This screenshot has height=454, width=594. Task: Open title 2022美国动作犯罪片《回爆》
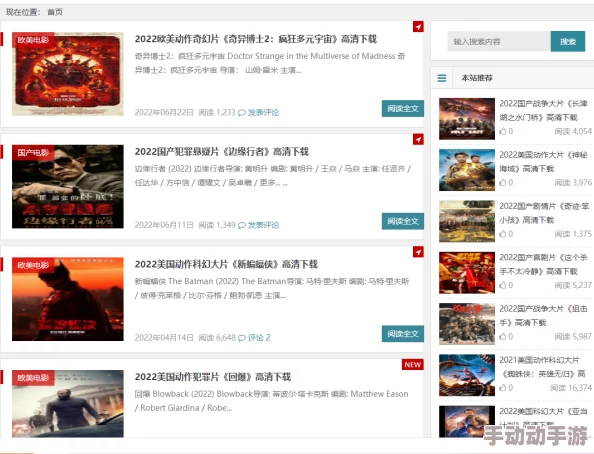click(x=213, y=377)
